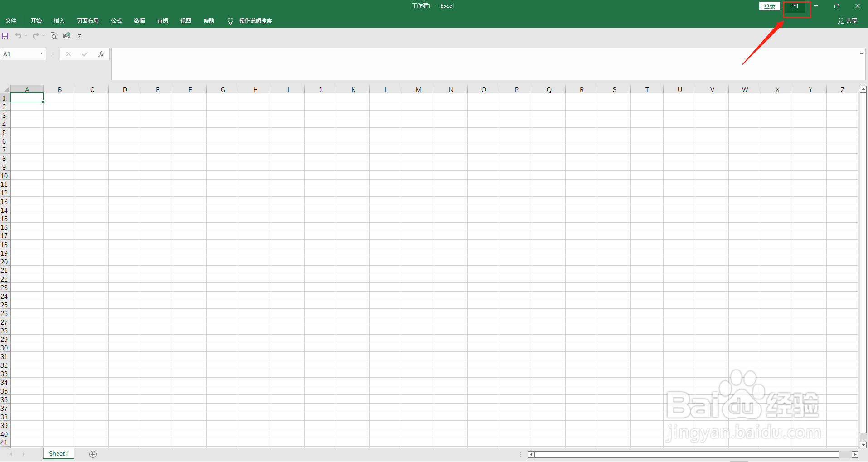The image size is (868, 462).
Task: Open the 视图 (View) ribbon tab
Action: pos(186,21)
